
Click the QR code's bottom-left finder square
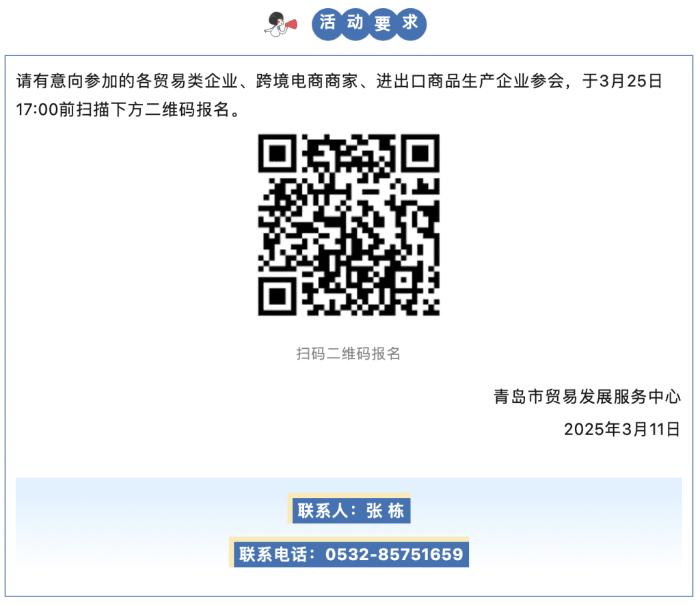click(x=278, y=296)
